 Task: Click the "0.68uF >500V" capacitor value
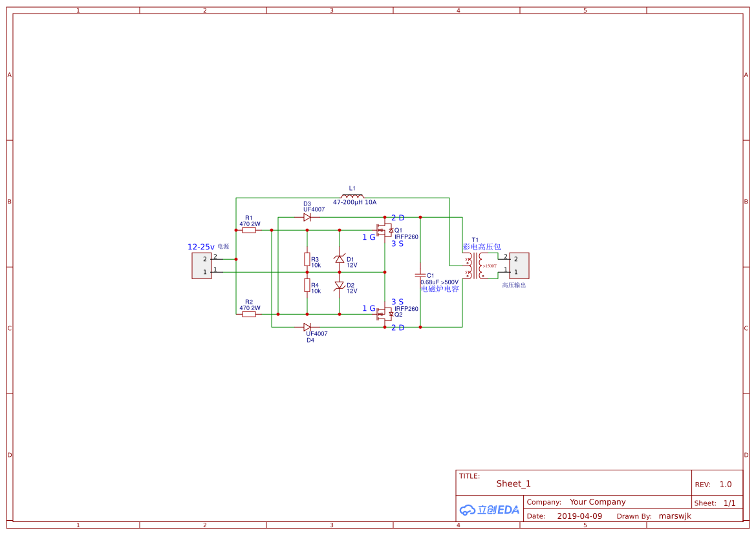click(440, 282)
